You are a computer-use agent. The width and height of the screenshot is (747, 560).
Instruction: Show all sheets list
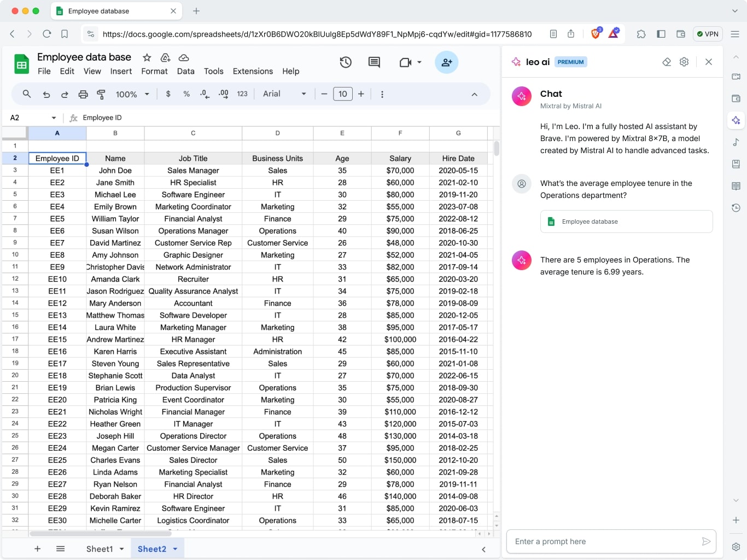61,549
